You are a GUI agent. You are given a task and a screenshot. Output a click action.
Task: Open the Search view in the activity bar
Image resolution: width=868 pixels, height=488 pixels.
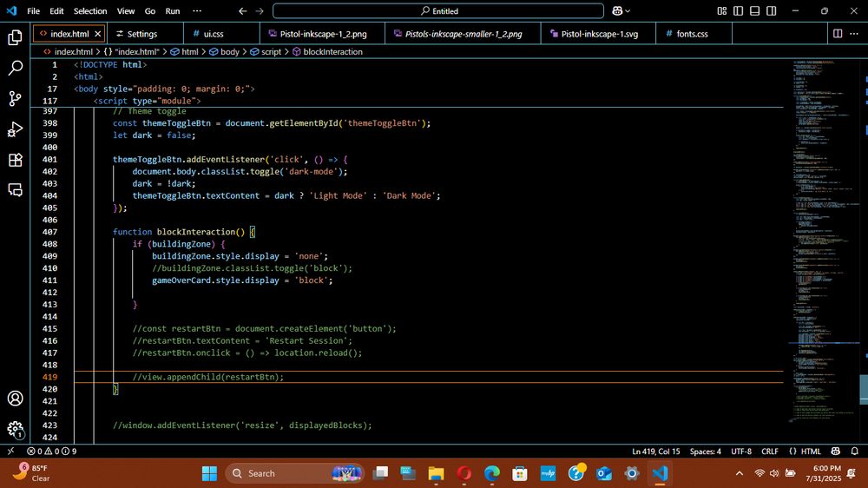point(15,69)
